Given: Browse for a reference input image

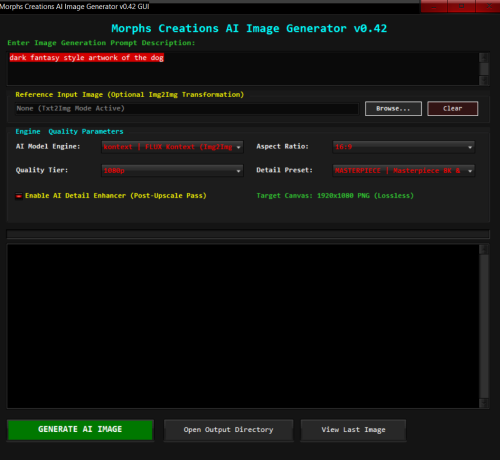Looking at the screenshot, I should (x=393, y=109).
